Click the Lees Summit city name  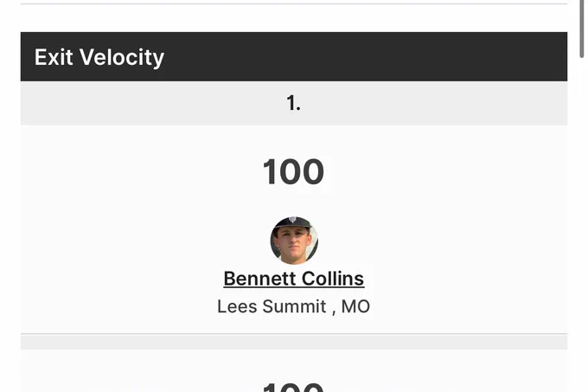[x=272, y=306]
